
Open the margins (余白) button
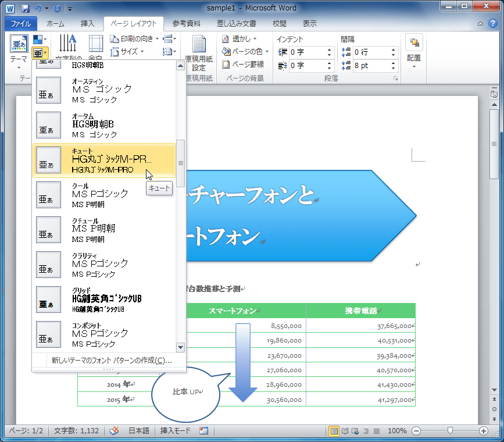tap(95, 47)
